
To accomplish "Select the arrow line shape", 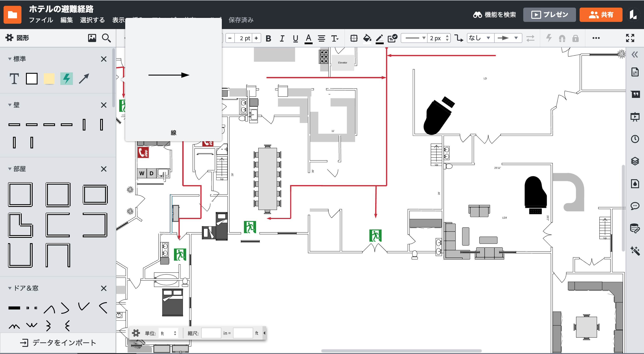I will click(x=84, y=79).
